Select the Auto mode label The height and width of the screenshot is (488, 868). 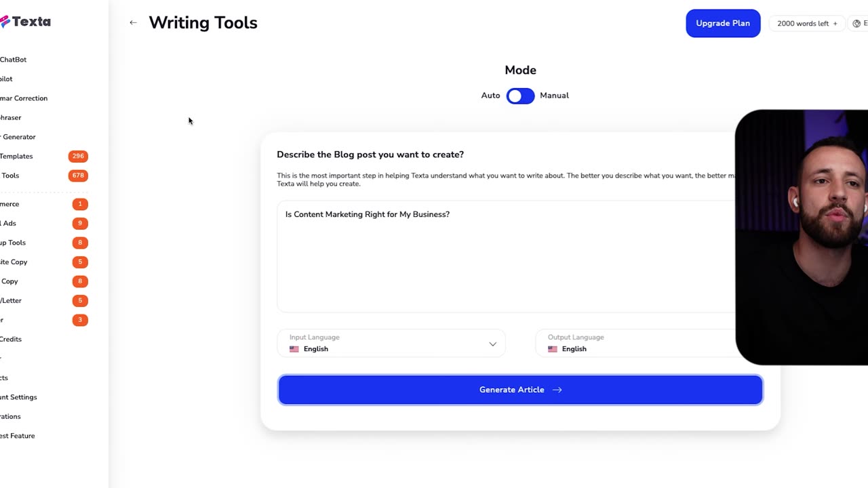[x=490, y=96]
